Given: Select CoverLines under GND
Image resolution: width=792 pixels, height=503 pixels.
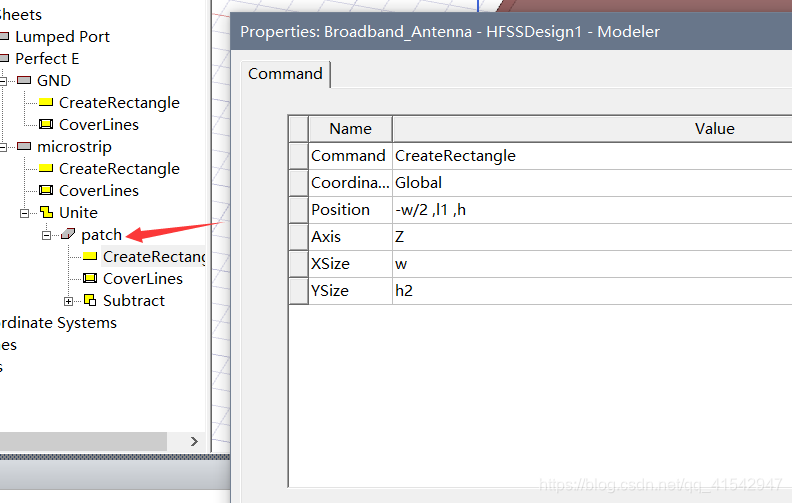Looking at the screenshot, I should tap(98, 125).
